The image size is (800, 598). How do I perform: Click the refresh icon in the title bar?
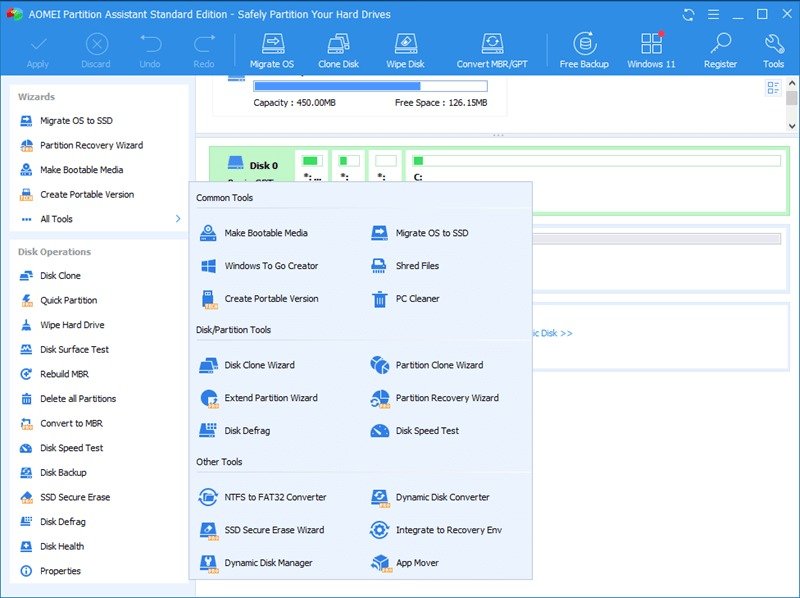(x=688, y=14)
